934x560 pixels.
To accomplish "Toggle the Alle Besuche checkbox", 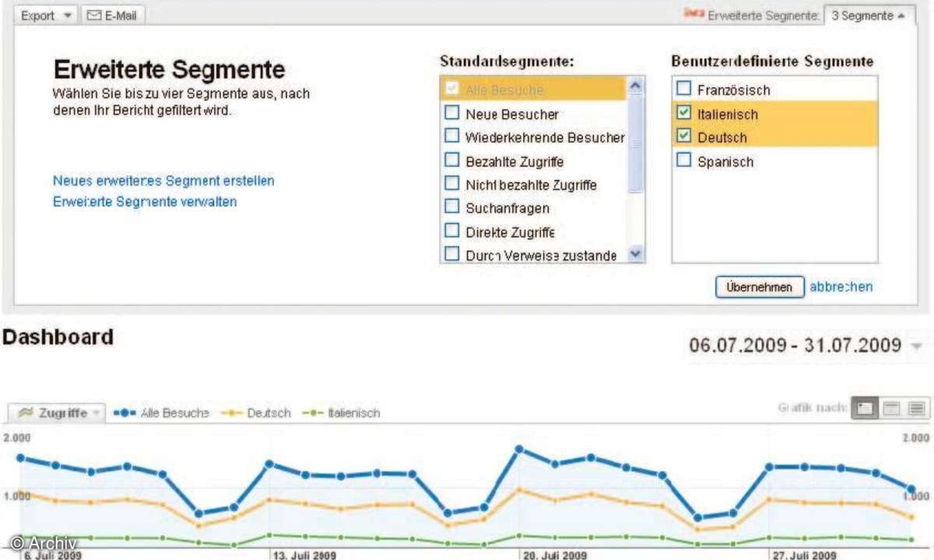I will coord(452,89).
